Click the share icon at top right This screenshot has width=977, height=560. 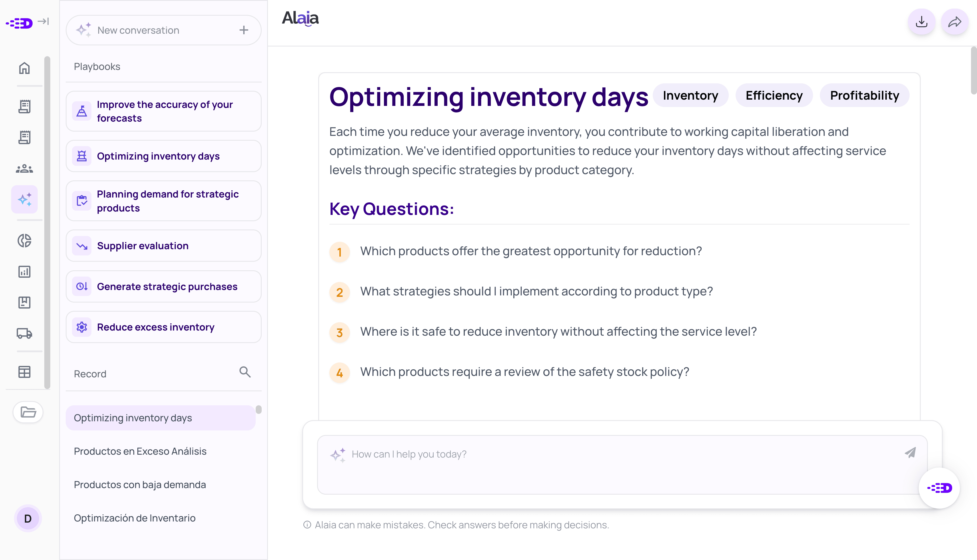tap(955, 22)
